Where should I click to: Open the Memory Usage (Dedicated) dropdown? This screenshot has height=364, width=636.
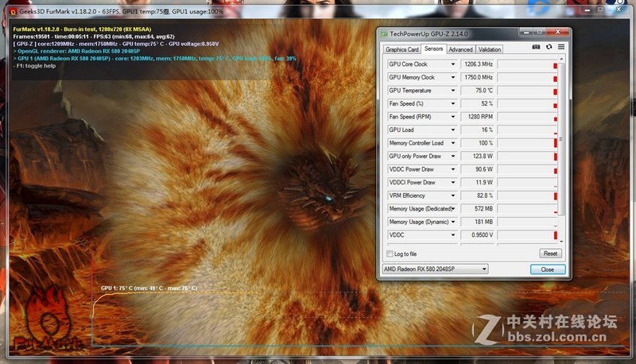click(x=453, y=209)
